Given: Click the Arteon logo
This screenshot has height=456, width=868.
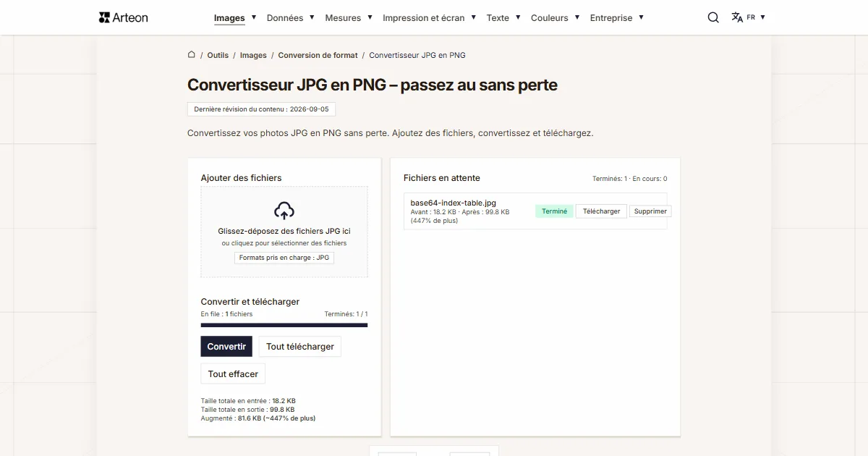Looking at the screenshot, I should (x=124, y=17).
